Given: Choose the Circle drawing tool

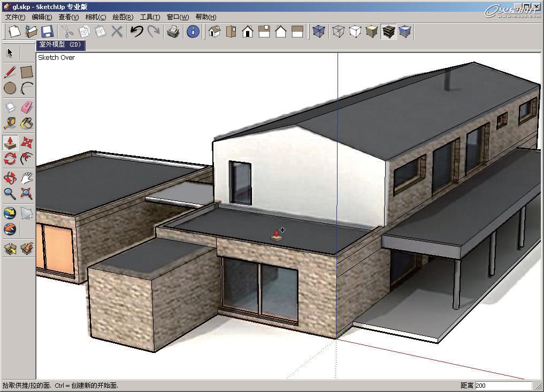Looking at the screenshot, I should (x=10, y=88).
